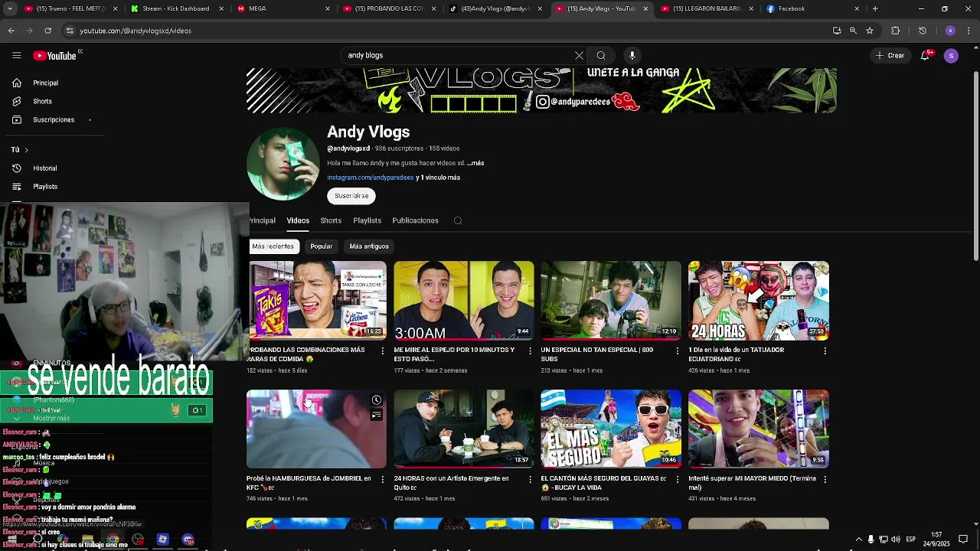Add hamburguesa video to queue icon
This screenshot has height=551, width=980.
tap(376, 415)
